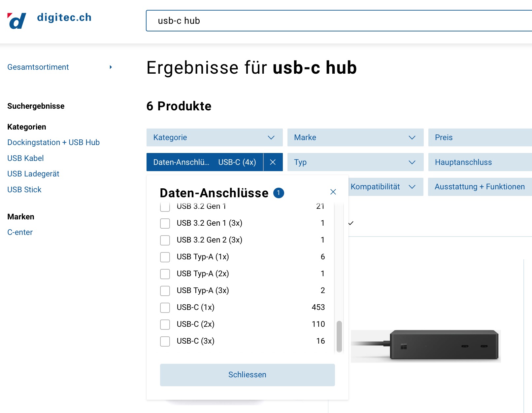Enable the USB-C (1x) checkbox
Screen dimensions: 532x413
point(165,308)
